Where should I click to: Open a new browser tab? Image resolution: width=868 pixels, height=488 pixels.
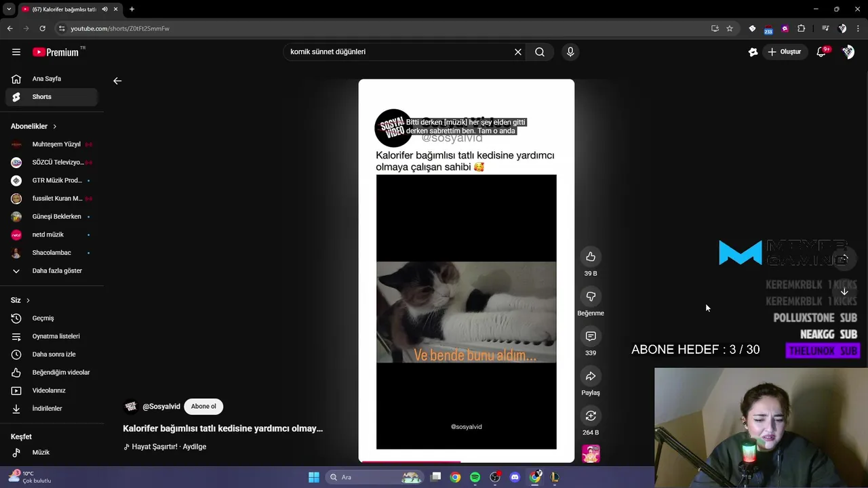point(132,9)
